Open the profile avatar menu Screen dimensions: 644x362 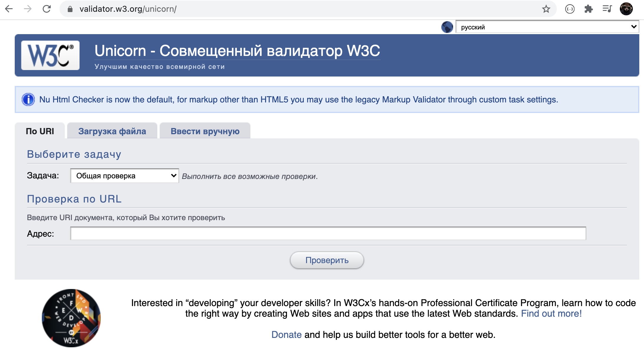[626, 9]
